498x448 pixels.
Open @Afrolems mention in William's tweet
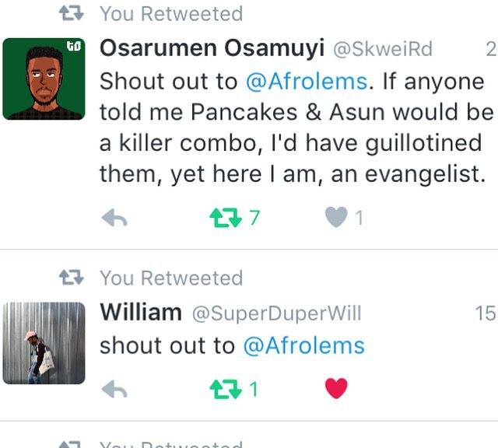tap(304, 346)
